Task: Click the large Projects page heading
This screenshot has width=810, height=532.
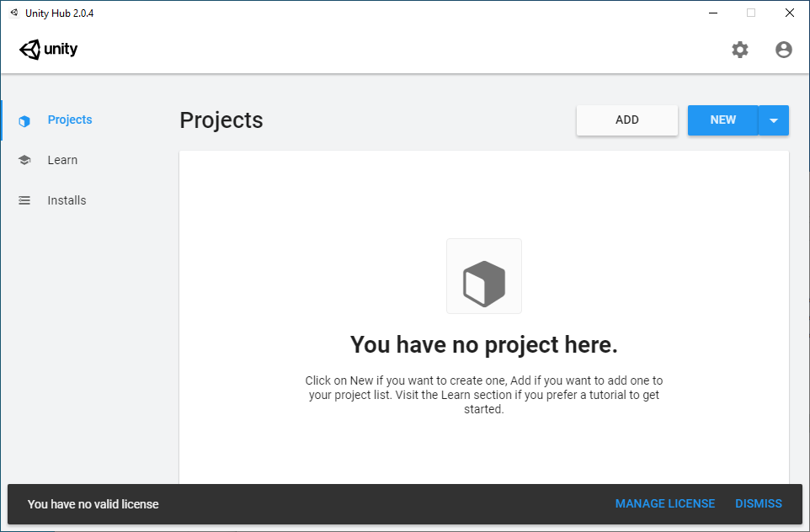Action: click(221, 120)
